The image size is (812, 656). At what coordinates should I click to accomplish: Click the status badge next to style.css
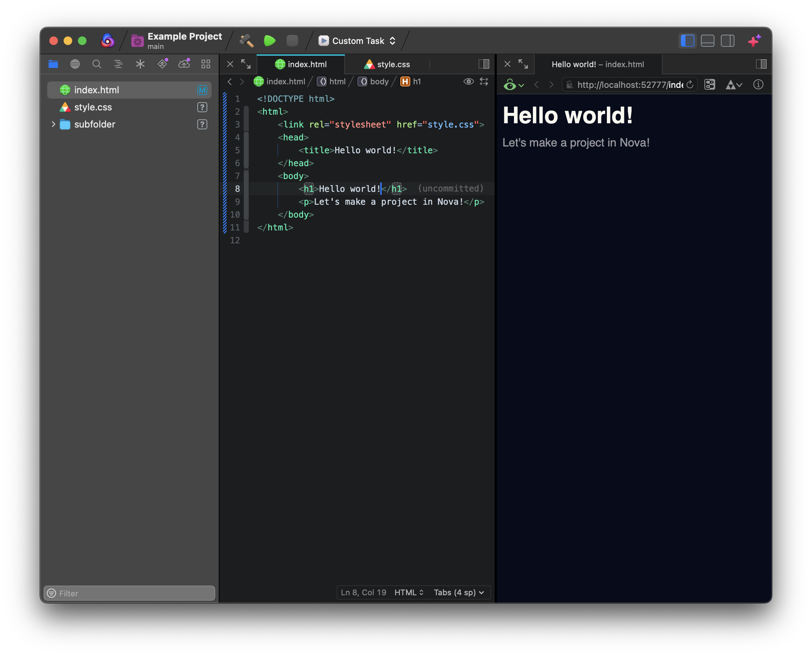202,107
